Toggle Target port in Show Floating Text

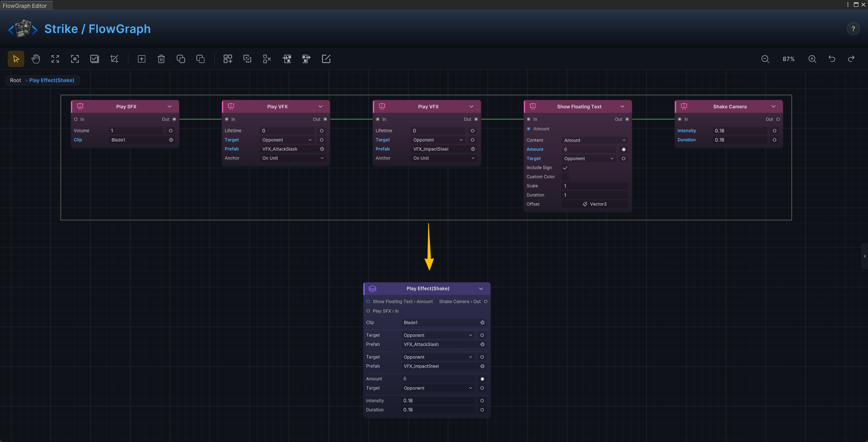pos(624,158)
